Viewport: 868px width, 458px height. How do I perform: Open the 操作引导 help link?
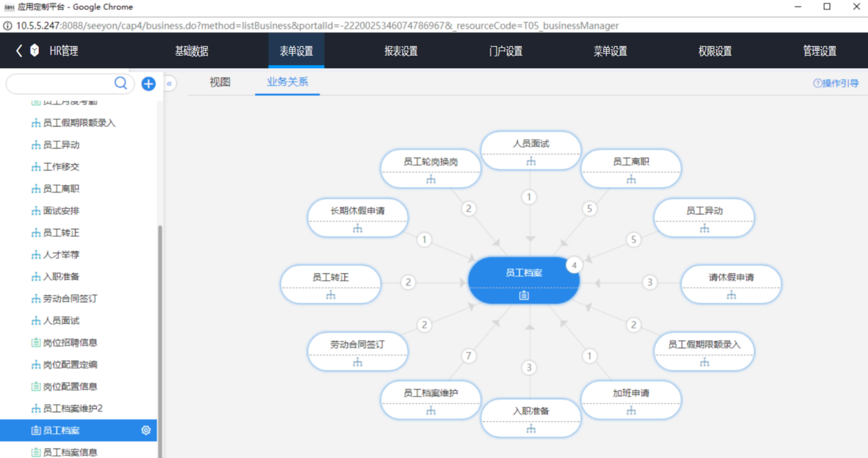835,83
